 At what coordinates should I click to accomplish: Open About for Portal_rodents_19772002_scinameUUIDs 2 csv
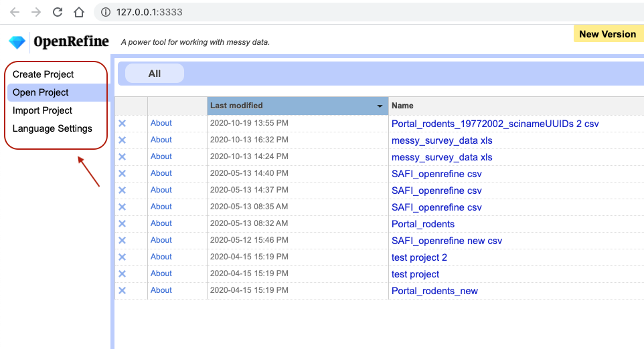pos(161,123)
